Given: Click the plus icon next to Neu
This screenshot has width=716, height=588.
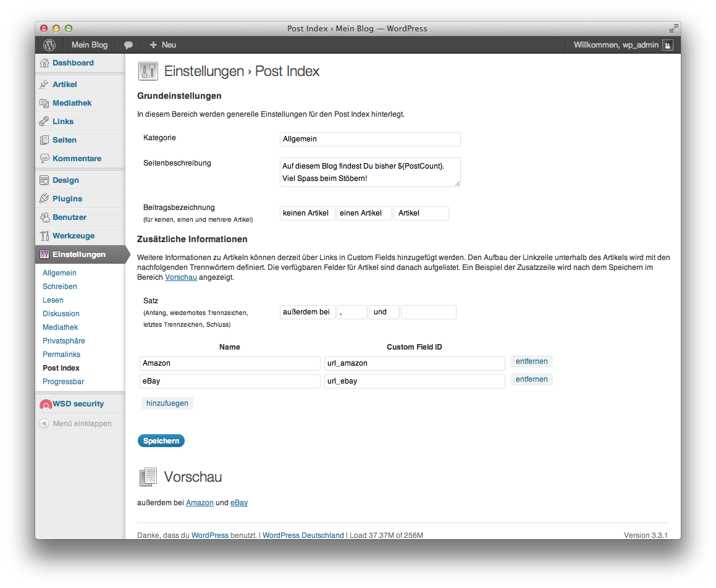Looking at the screenshot, I should (x=153, y=44).
